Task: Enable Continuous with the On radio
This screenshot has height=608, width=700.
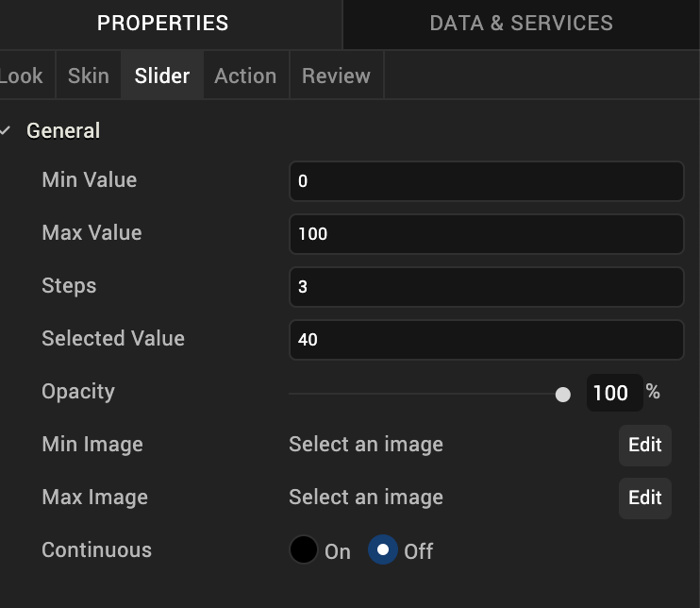Action: coord(304,550)
